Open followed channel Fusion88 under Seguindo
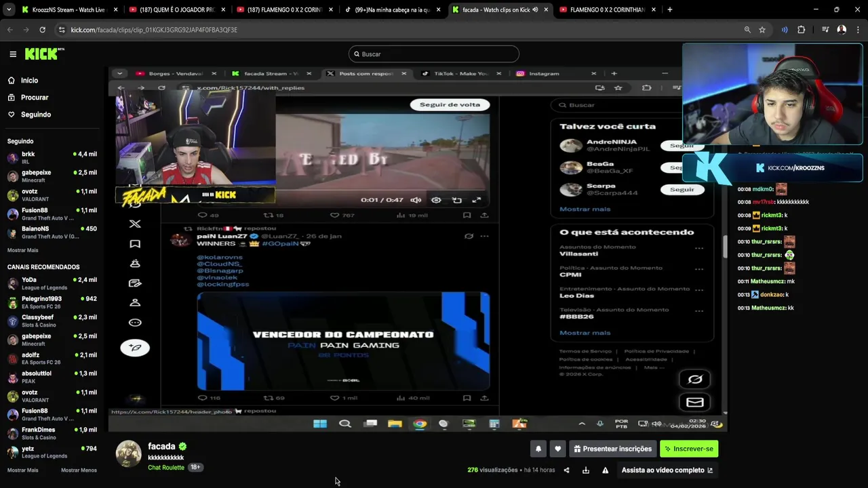This screenshot has height=488, width=868. click(52, 213)
